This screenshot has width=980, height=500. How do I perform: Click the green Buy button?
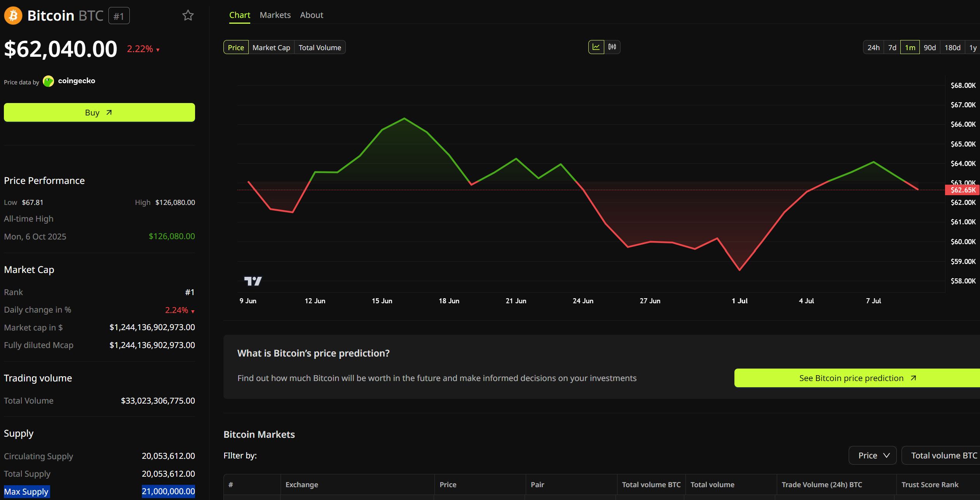click(x=99, y=112)
